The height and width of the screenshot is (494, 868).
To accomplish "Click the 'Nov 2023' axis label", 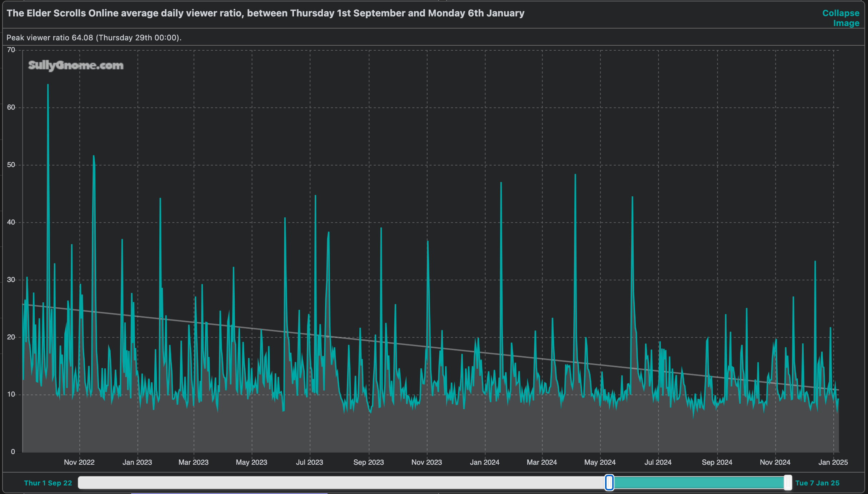I will (426, 462).
